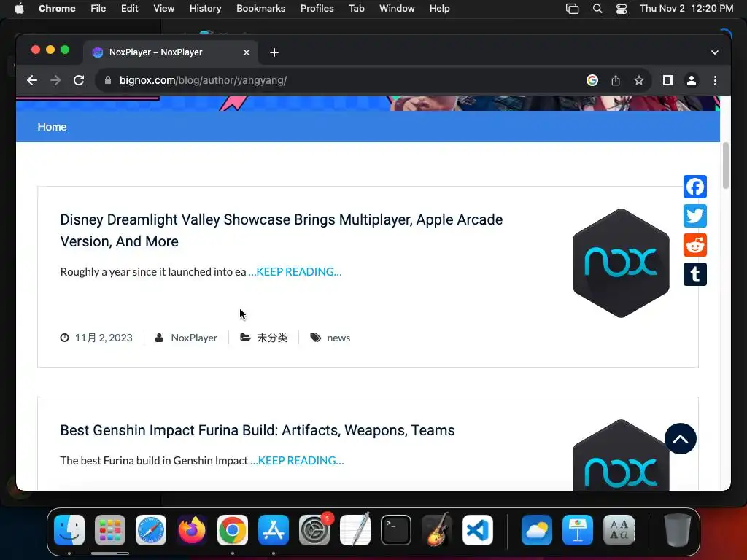Open the Bookmarks menu

[260, 9]
